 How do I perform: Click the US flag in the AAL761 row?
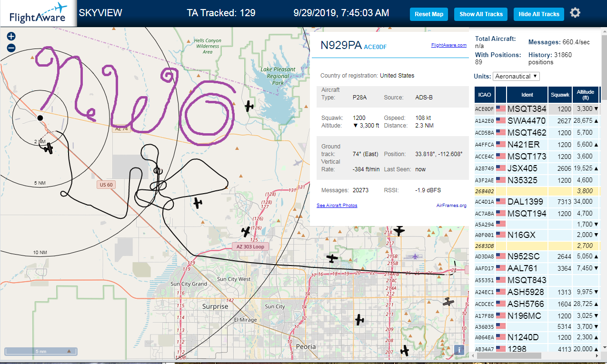(501, 268)
